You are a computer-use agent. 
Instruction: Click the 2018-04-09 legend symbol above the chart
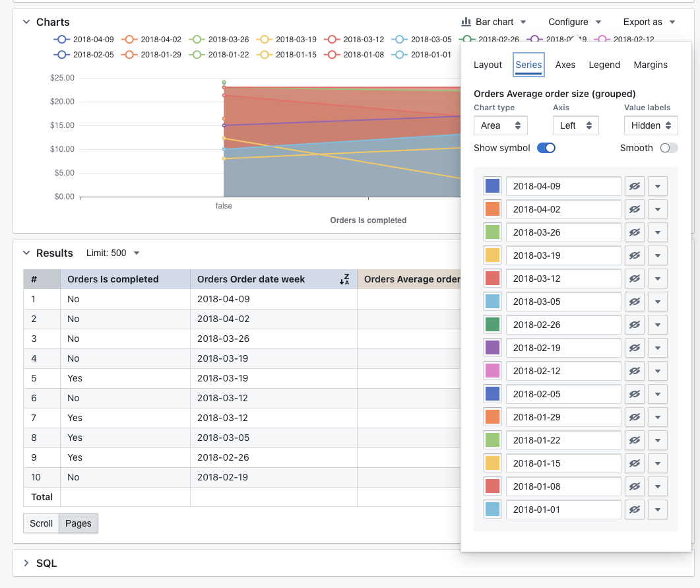pos(61,39)
